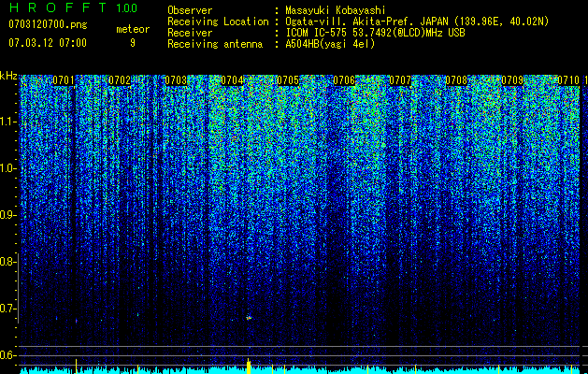Select the file name 0703120700.png
588x374 pixels.
48,24
